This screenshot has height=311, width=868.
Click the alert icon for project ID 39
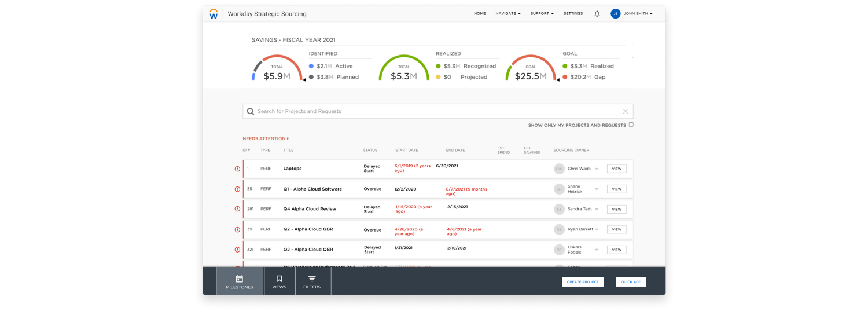point(237,229)
